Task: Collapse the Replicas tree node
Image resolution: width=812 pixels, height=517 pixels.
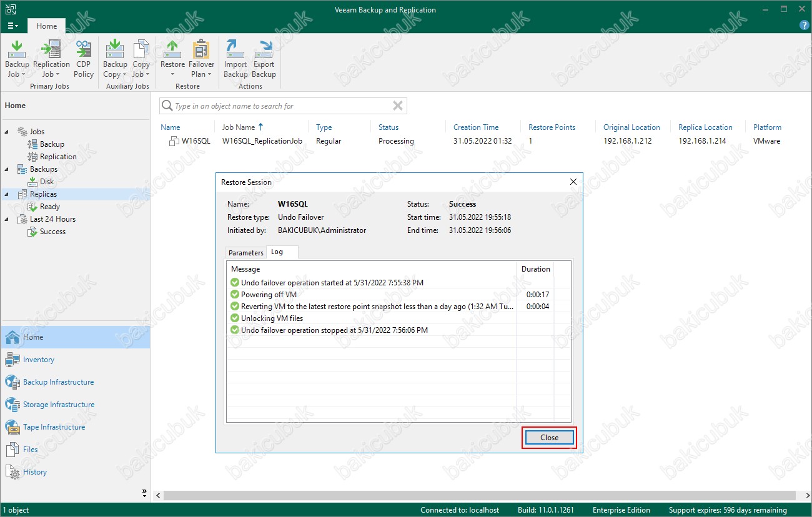Action: click(x=7, y=194)
